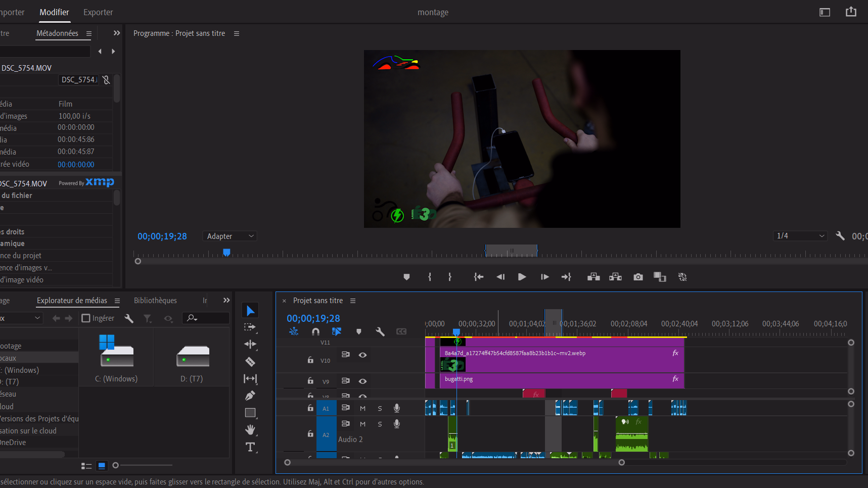The width and height of the screenshot is (868, 488).
Task: Mute the A1 audio track
Action: tap(362, 408)
